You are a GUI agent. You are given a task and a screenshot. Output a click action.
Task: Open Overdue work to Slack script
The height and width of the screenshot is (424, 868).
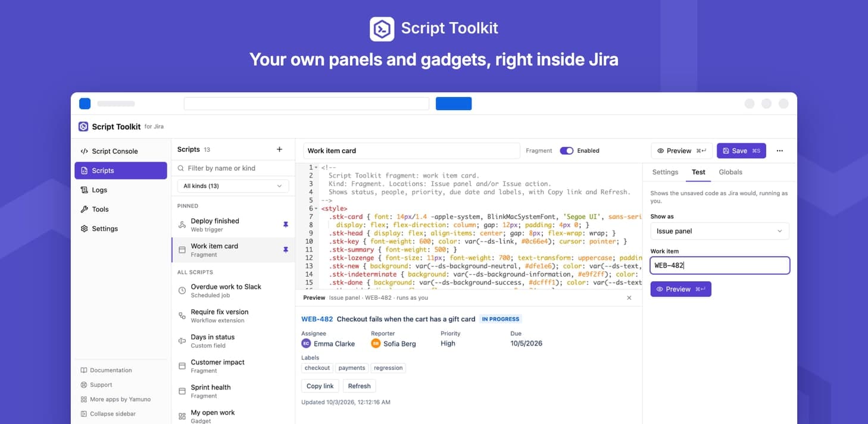233,291
